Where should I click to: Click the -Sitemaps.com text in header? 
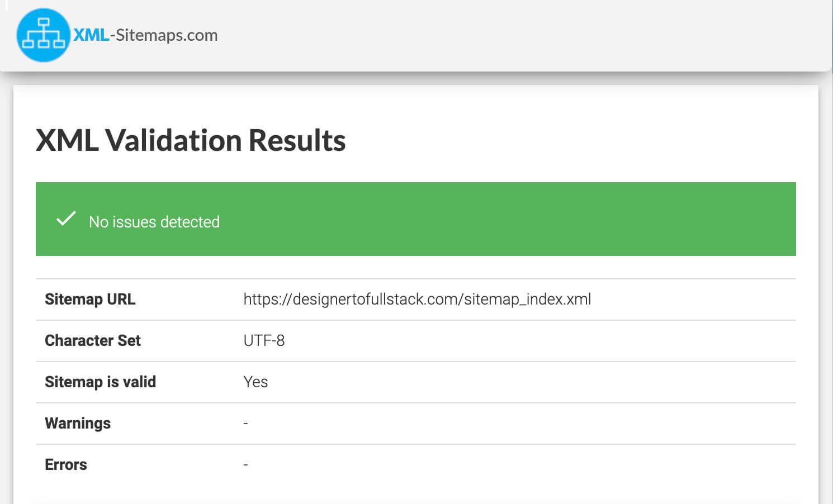coord(164,35)
